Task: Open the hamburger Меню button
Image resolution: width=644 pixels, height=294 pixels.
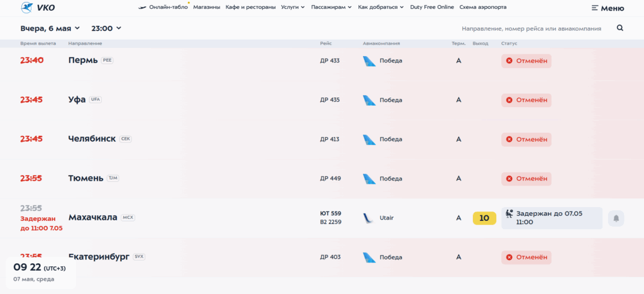Action: tap(608, 8)
